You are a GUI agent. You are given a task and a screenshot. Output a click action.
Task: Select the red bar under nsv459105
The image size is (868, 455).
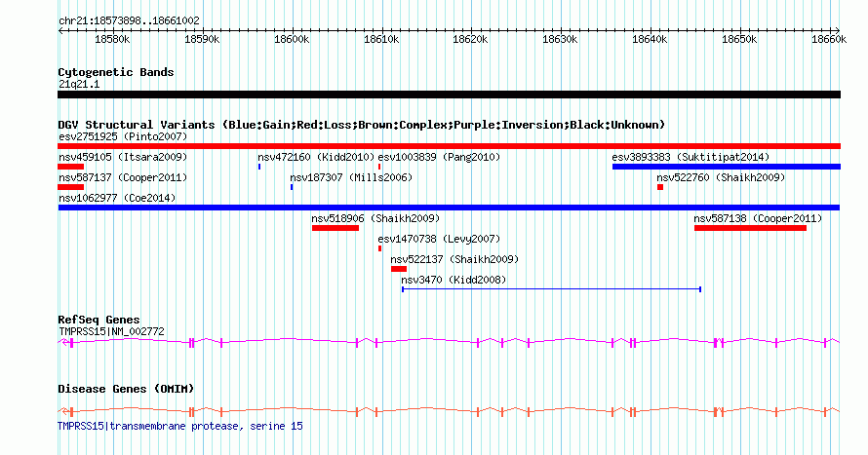[x=71, y=167]
